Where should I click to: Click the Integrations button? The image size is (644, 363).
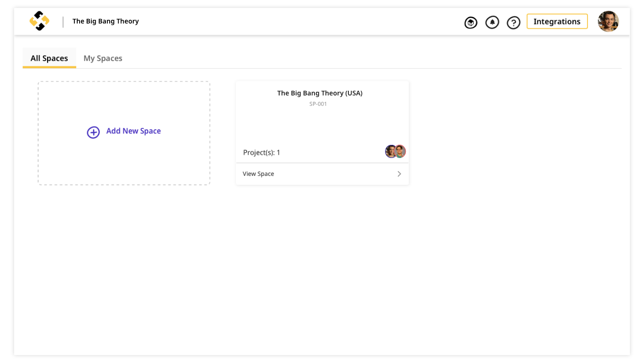557,22
